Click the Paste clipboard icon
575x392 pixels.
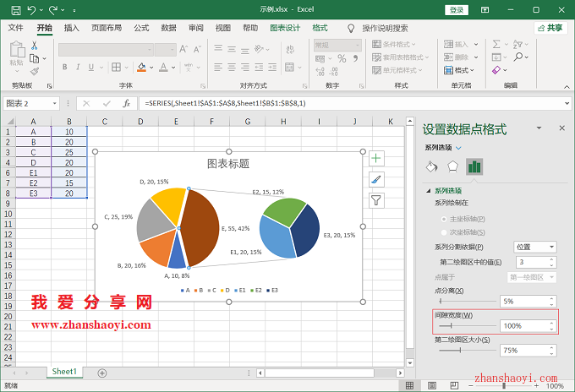click(17, 50)
